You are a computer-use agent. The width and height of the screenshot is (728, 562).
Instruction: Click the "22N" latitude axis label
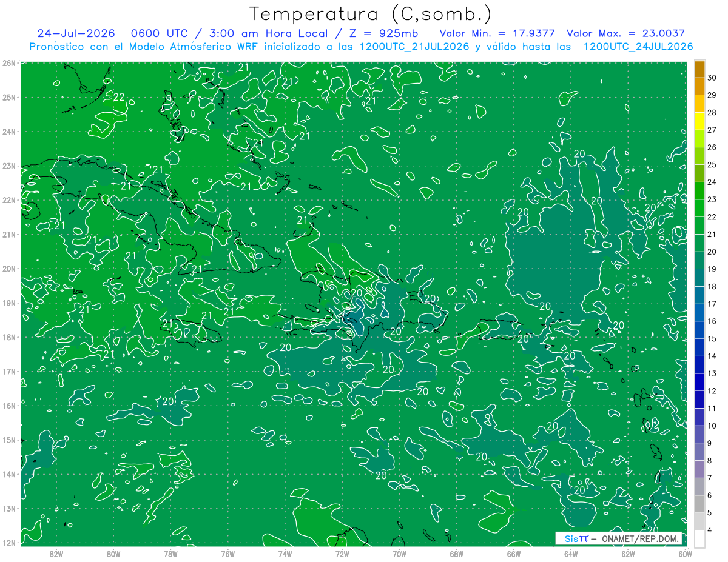point(8,200)
